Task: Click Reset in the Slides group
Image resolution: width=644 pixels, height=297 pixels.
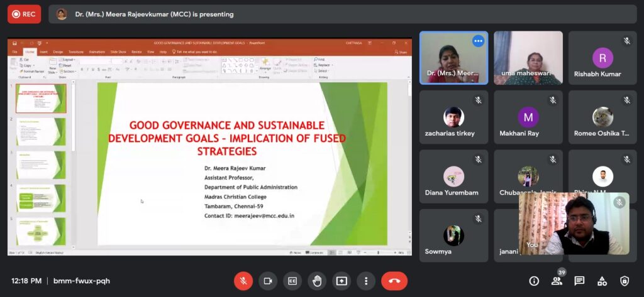Action: [x=65, y=66]
